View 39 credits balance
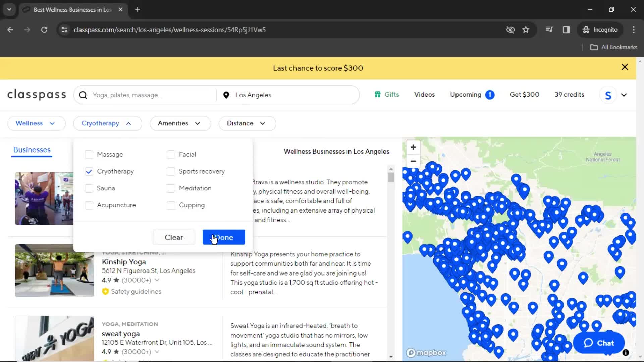Image resolution: width=644 pixels, height=362 pixels. pos(569,95)
